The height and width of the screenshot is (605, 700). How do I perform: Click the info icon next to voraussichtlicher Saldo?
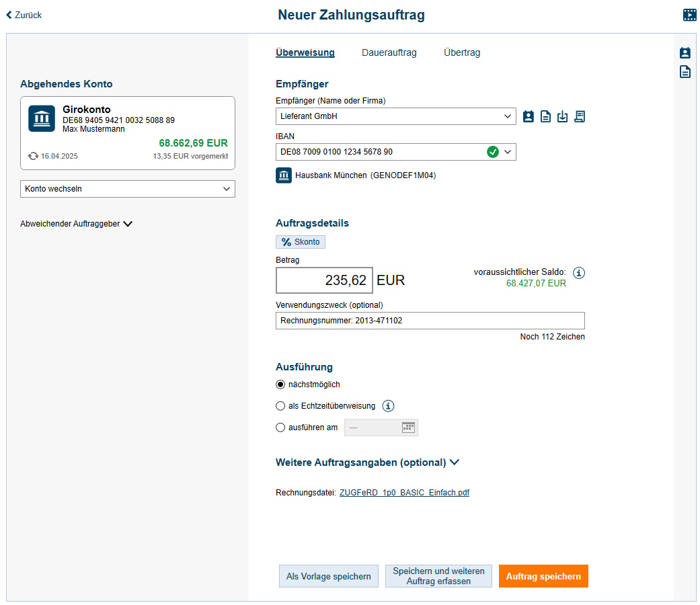pos(579,273)
